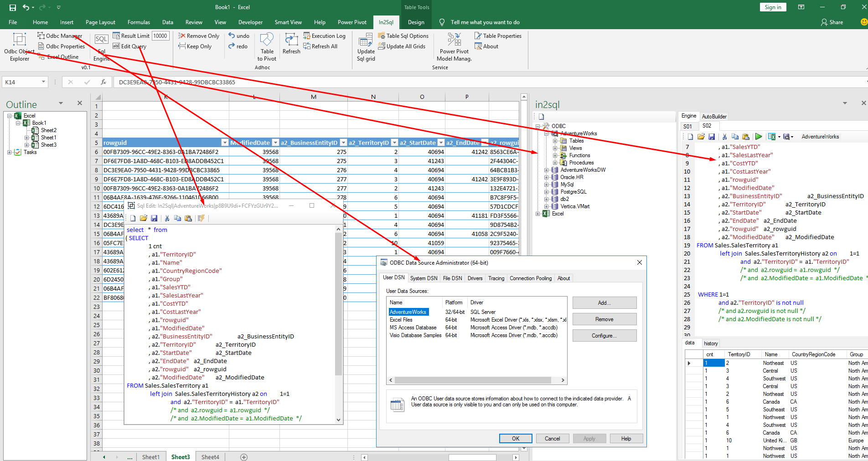Open a2_TerritoryID filter dropdown

click(394, 143)
